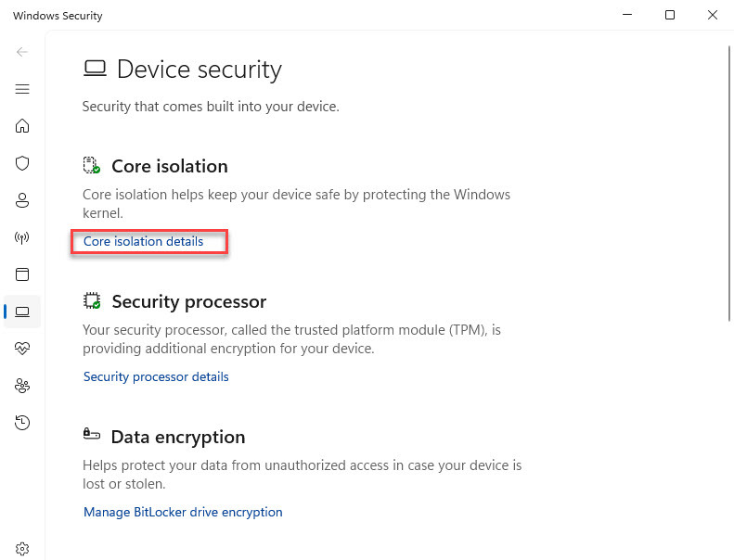Image resolution: width=734 pixels, height=560 pixels.
Task: Open Settings gear in sidebar
Action: (x=22, y=548)
